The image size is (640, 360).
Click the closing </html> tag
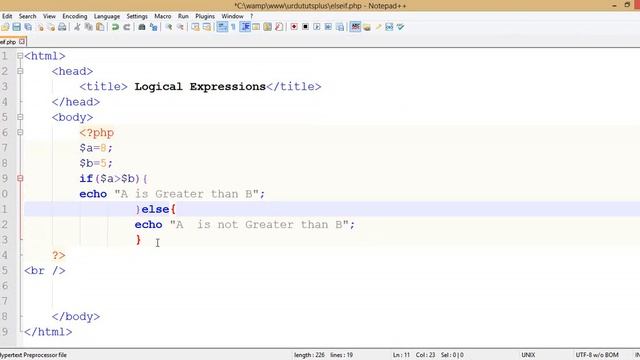48,332
